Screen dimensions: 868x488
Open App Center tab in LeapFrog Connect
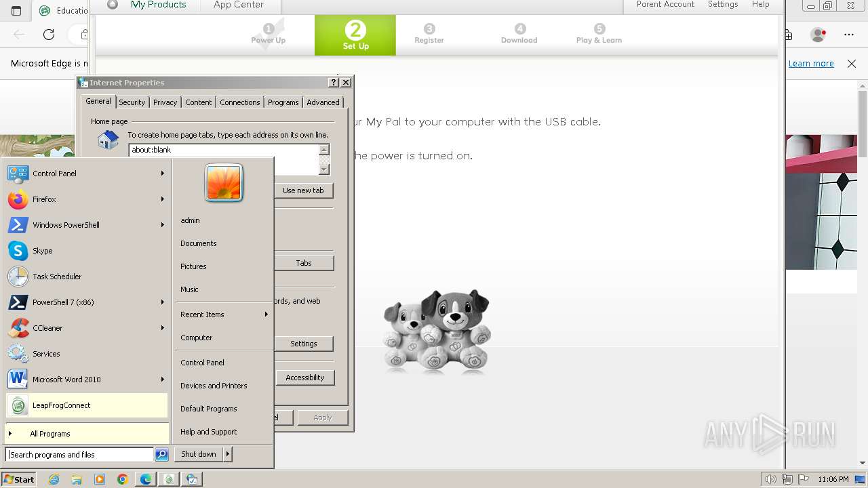pos(239,5)
